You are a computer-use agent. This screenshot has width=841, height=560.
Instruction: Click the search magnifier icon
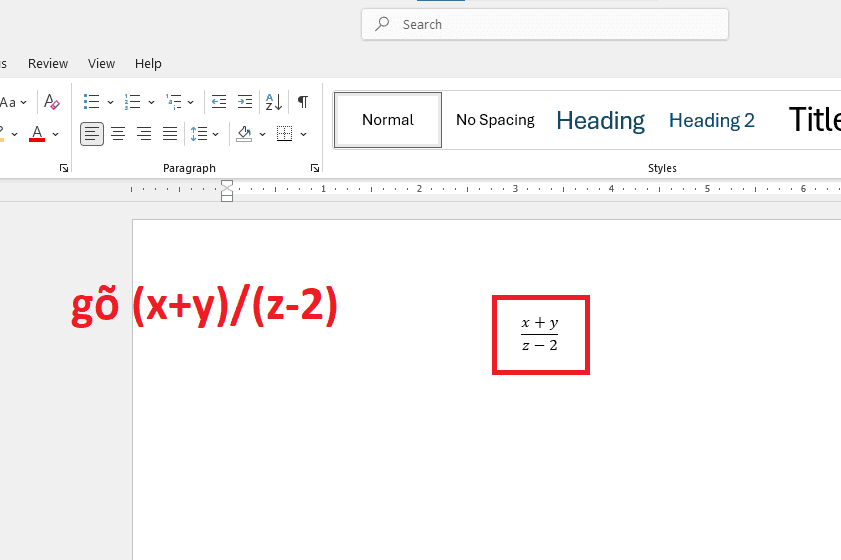point(382,24)
